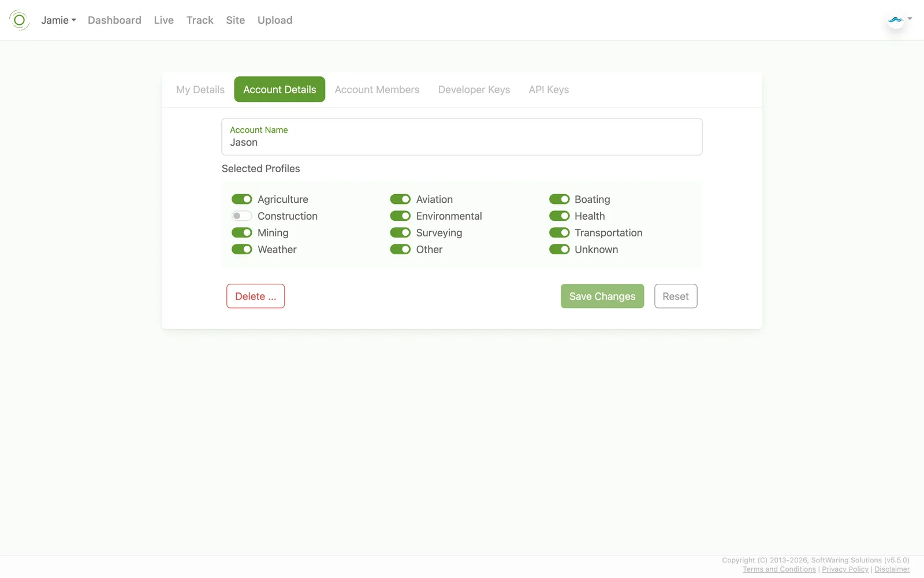
Task: Click the Save Changes button
Action: (x=602, y=296)
